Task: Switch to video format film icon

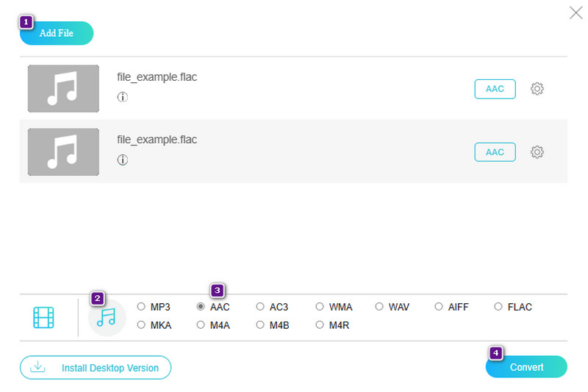Action: pos(44,317)
